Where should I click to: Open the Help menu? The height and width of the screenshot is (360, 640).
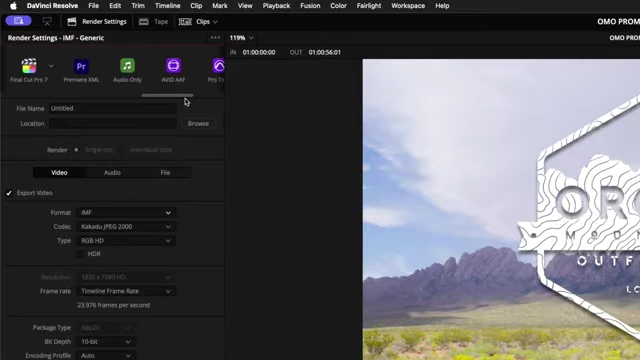click(442, 6)
